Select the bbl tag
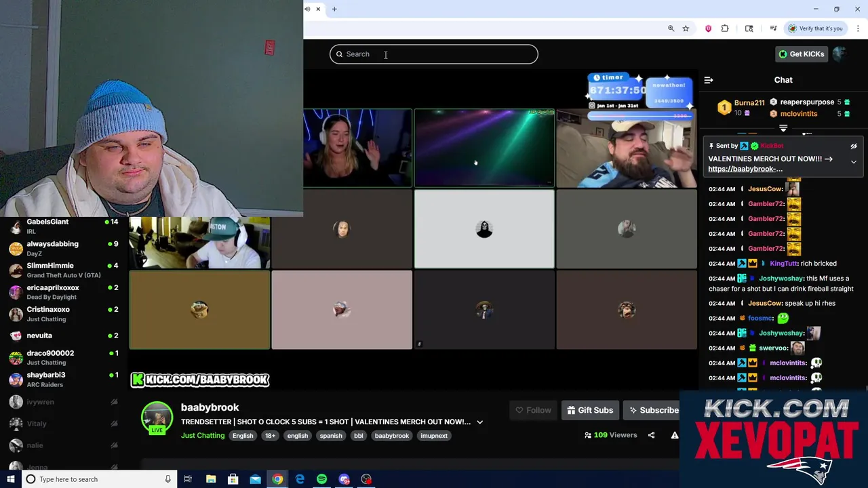868x488 pixels. 358,436
